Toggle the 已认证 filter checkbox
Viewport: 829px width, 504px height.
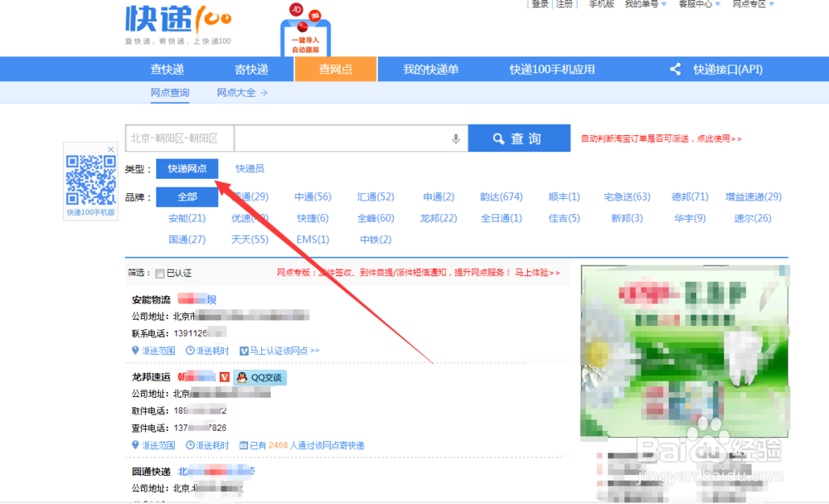coord(160,274)
